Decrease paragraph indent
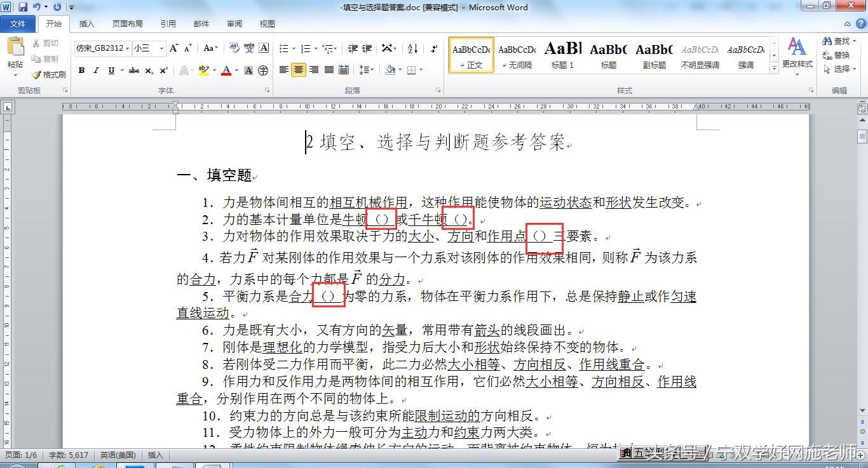Image resolution: width=868 pixels, height=468 pixels. click(x=353, y=48)
